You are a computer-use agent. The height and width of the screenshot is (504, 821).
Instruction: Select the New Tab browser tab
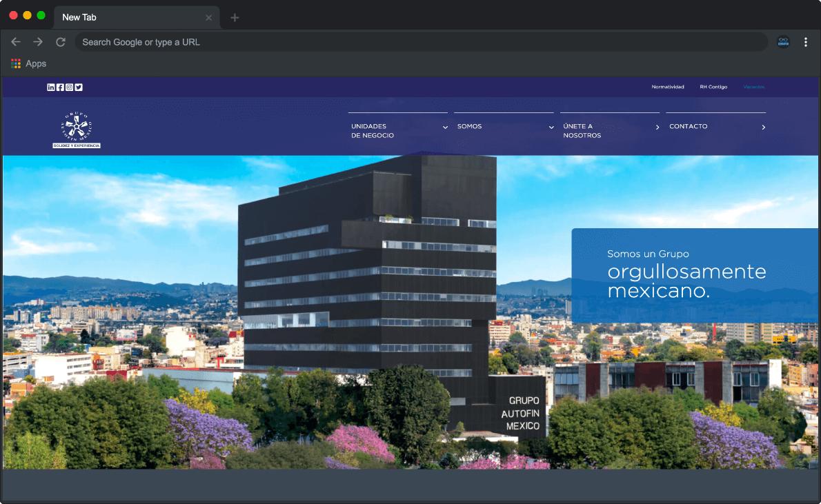[x=137, y=18]
